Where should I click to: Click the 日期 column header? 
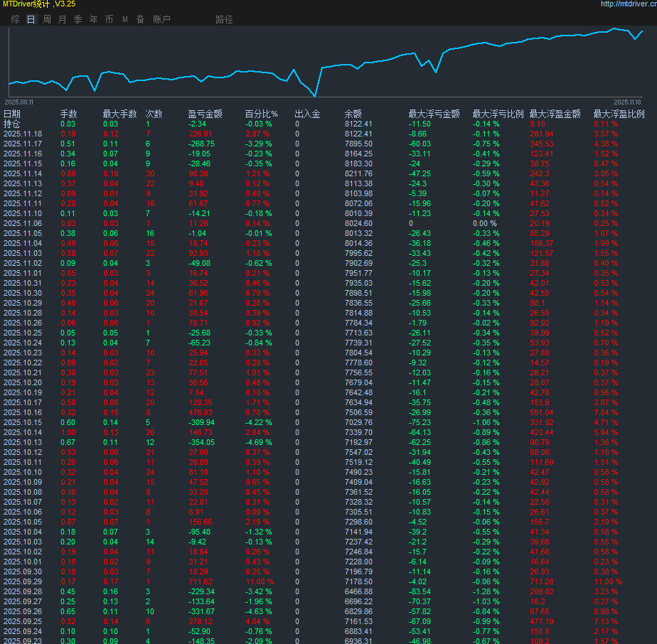point(12,114)
